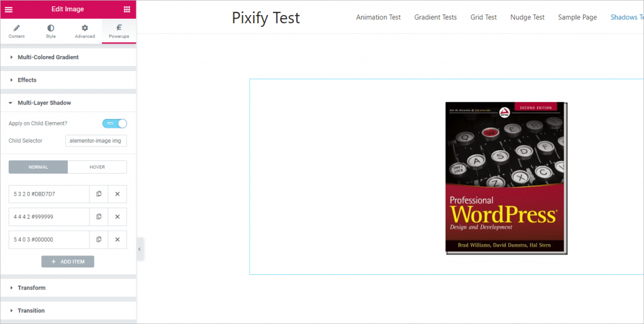Viewport: 644px width, 324px height.
Task: Duplicate the 5 4 0 3 #000000 shadow item
Action: coord(99,240)
